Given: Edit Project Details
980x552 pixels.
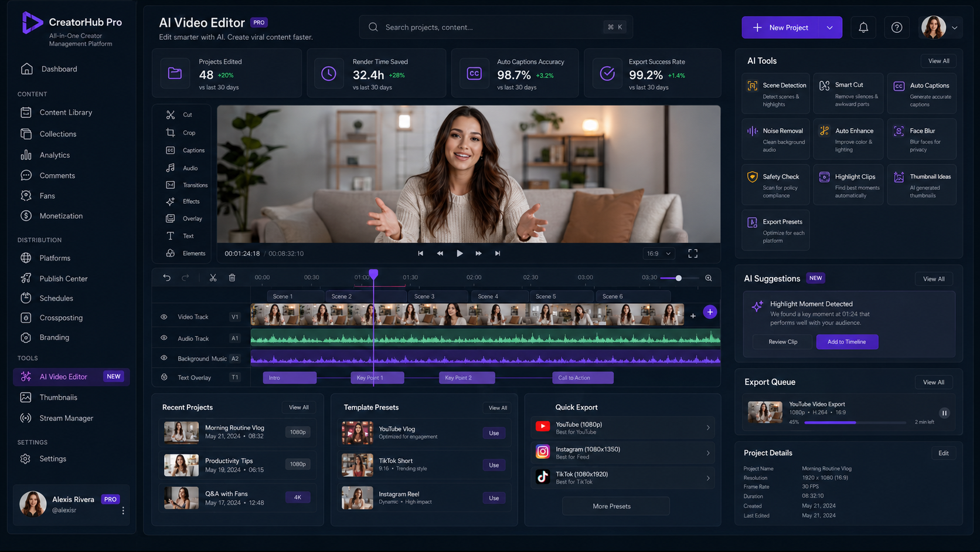Looking at the screenshot, I should [943, 453].
